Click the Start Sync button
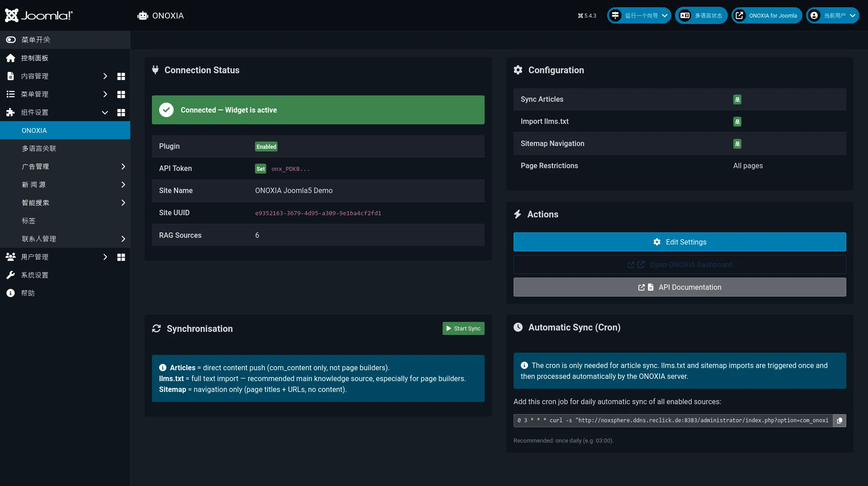This screenshot has height=486, width=868. [x=463, y=328]
